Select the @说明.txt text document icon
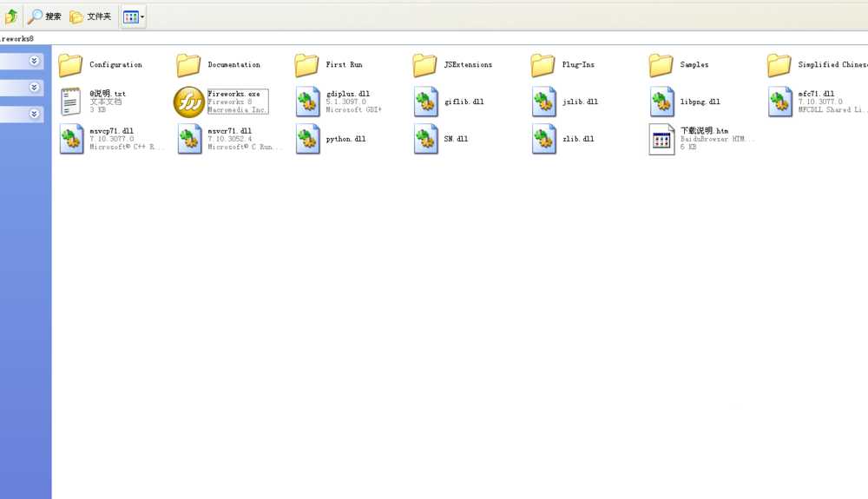 (71, 102)
